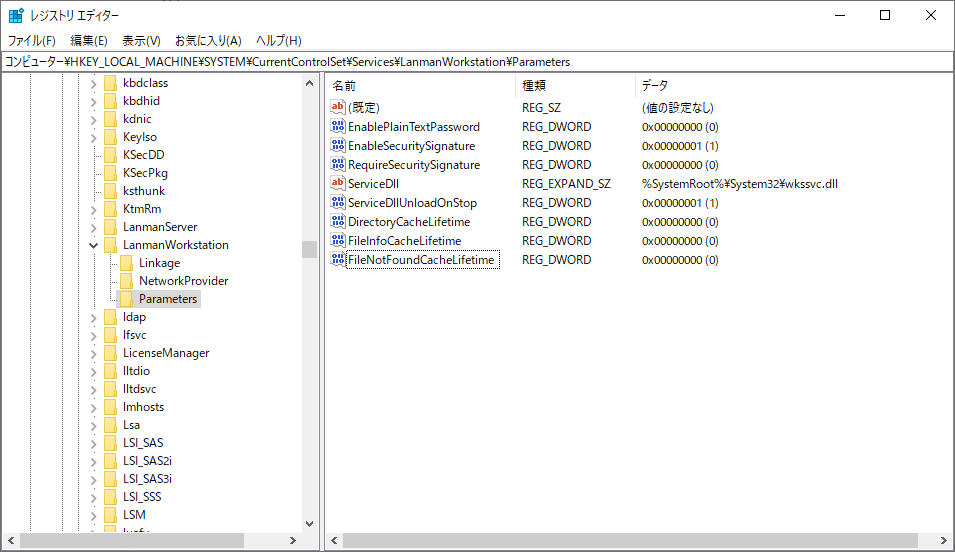This screenshot has height=552, width=955.
Task: Click the Registry Editor title bar app icon
Action: click(x=16, y=15)
